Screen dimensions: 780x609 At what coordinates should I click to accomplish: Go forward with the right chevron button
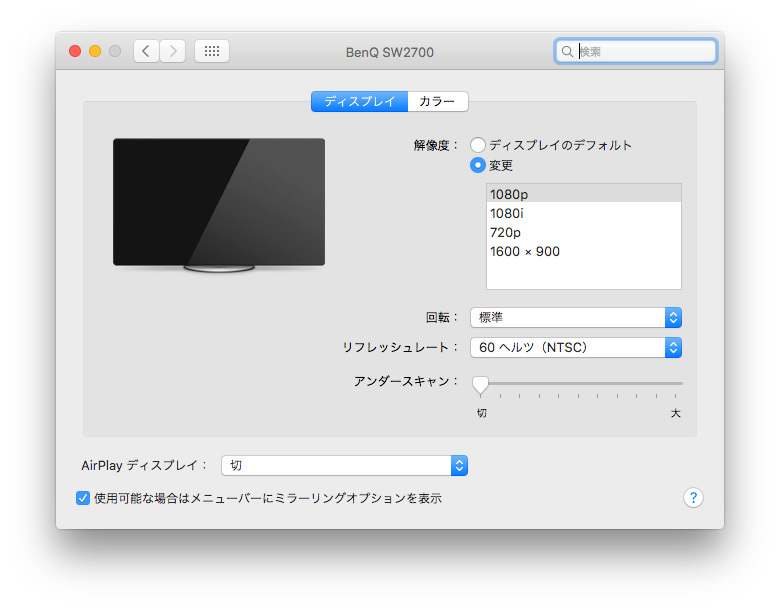click(x=173, y=51)
